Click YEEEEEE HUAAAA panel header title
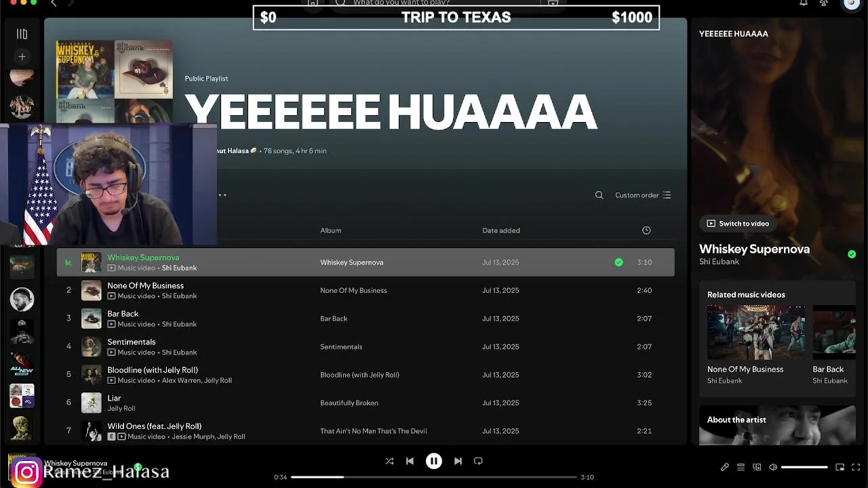The image size is (868, 488). [x=734, y=34]
